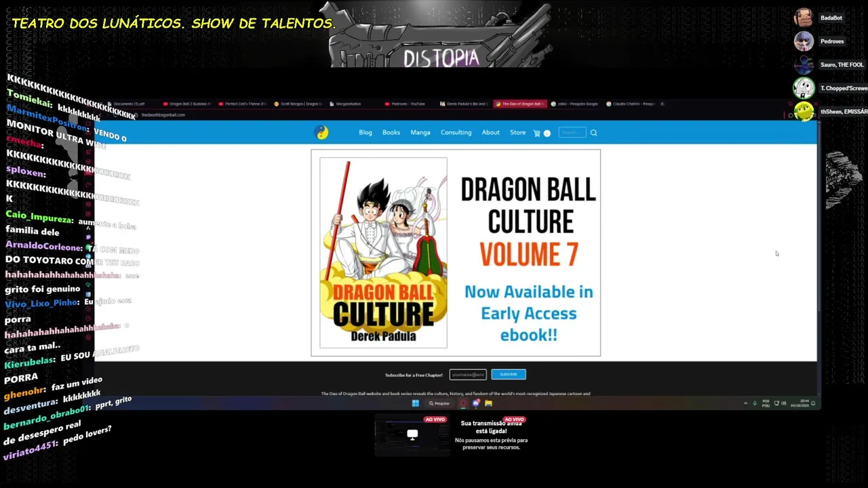Open the shopping cart icon
This screenshot has height=488, width=868.
pyautogui.click(x=537, y=133)
